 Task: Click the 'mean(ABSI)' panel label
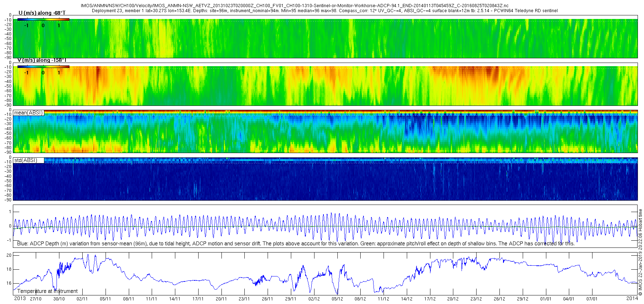tap(28, 113)
